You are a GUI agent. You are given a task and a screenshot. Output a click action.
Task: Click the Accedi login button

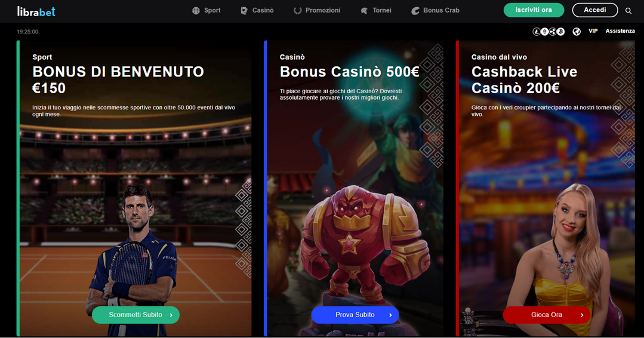[594, 10]
